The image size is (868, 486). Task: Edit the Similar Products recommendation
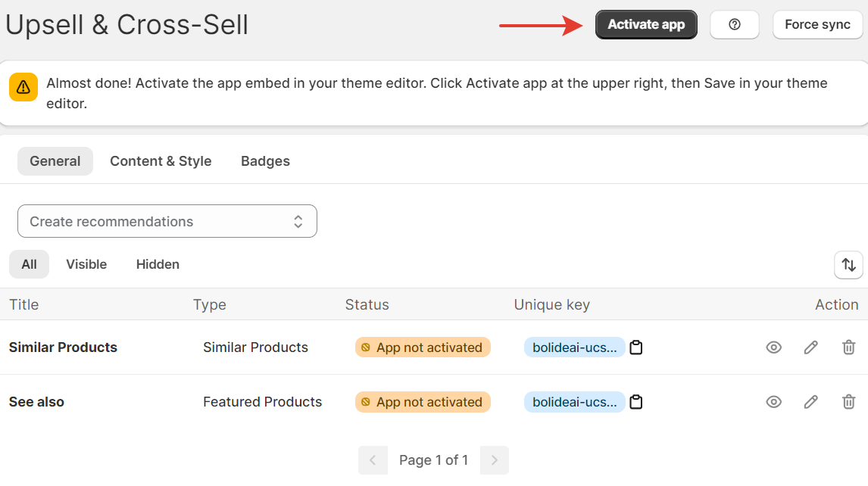tap(810, 347)
